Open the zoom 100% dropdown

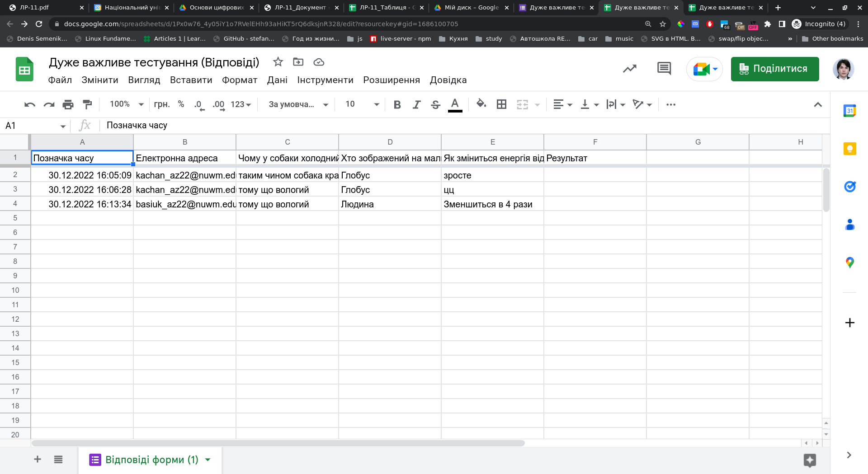127,104
